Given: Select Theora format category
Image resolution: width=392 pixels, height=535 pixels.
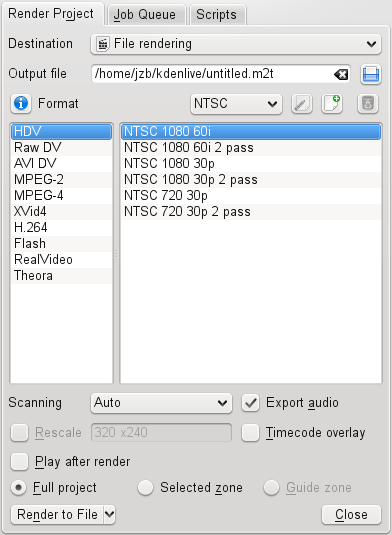Looking at the screenshot, I should [x=61, y=276].
